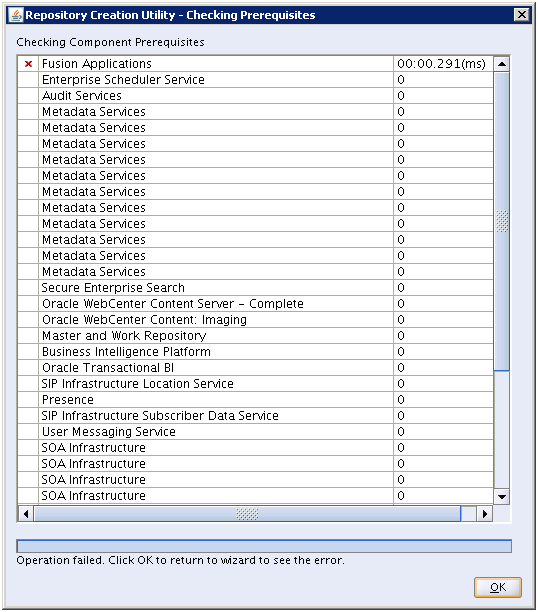Click the 00:00.291(ms) time cell
Image resolution: width=538 pixels, height=612 pixels.
click(443, 64)
